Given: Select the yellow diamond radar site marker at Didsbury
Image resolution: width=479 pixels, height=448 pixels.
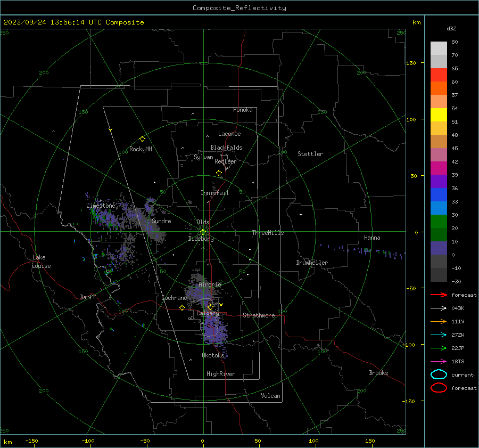Looking at the screenshot, I should 203,232.
